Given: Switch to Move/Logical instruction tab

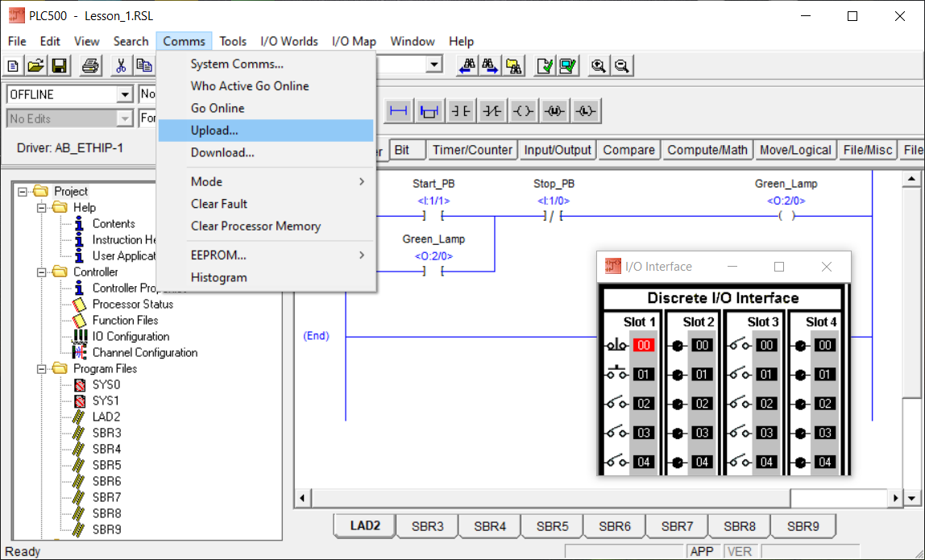Looking at the screenshot, I should click(795, 150).
